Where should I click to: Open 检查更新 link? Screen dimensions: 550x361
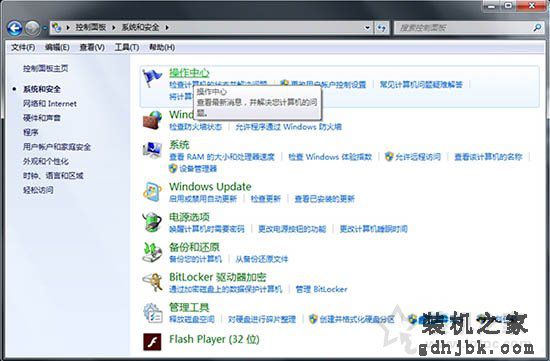(266, 199)
